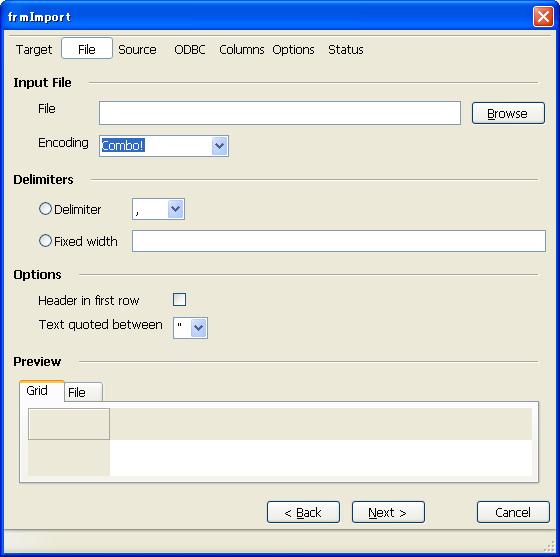Show the Status tab

pos(346,49)
